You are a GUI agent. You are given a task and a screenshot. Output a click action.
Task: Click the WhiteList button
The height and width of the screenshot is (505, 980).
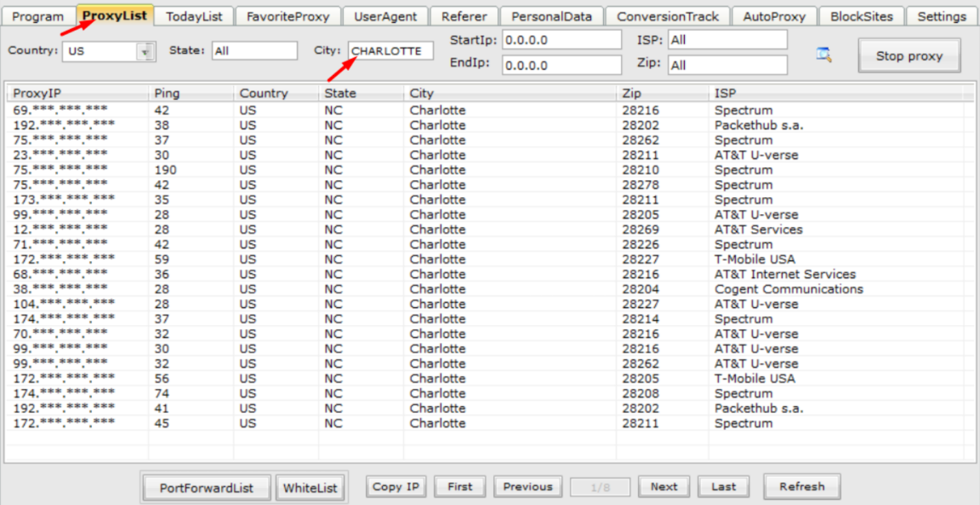pyautogui.click(x=310, y=489)
